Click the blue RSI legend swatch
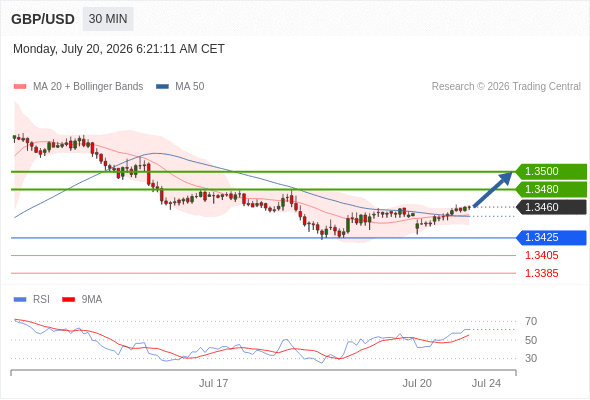This screenshot has height=400, width=590. (20, 300)
